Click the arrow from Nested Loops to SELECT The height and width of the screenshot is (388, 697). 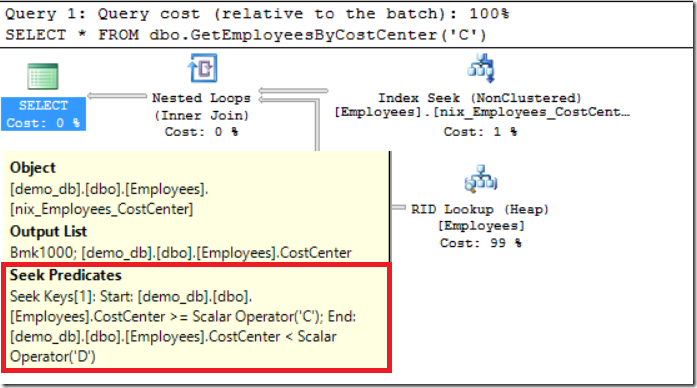(117, 96)
